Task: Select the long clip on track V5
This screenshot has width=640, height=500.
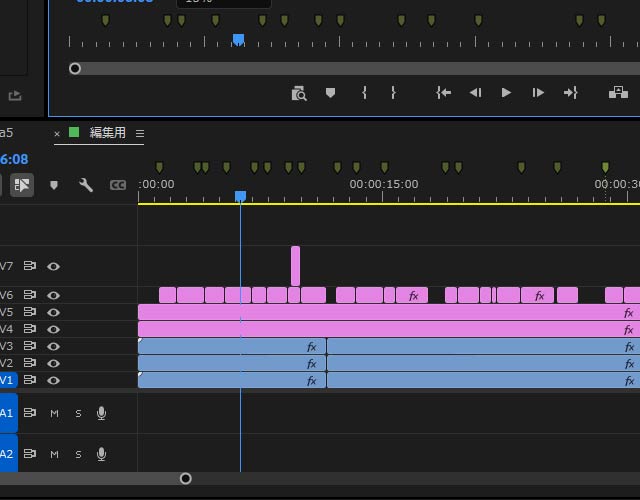Action: [389, 312]
